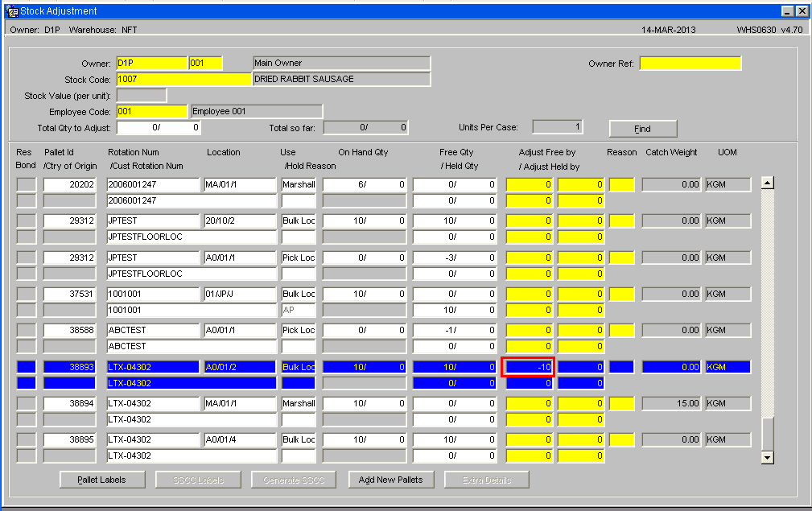
Task: Click Rotation Num cell ABCTEST top row
Action: [x=153, y=330]
